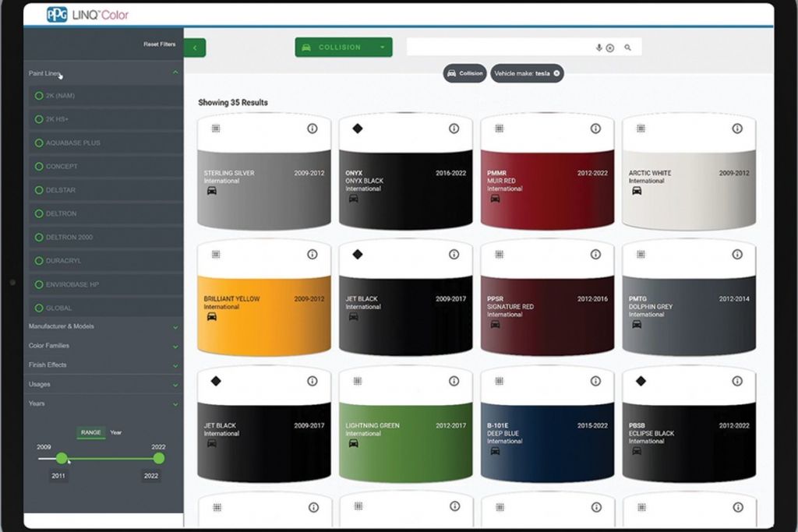Click the lower year slider handle

coord(62,458)
